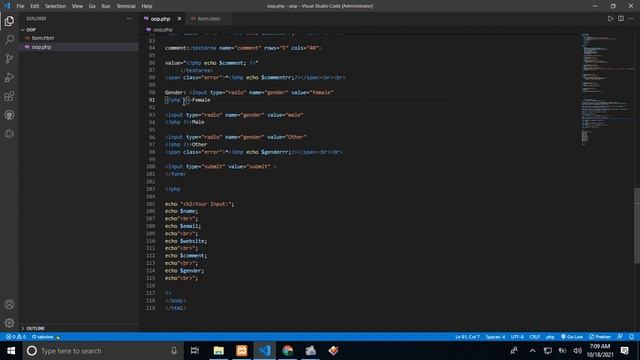Open the Explorer view in activity bar

pos(9,21)
